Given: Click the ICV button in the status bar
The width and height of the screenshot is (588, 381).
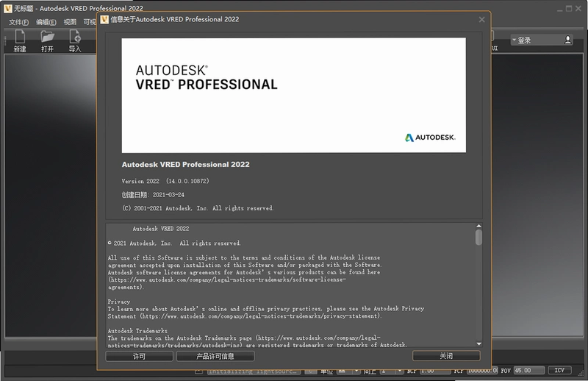Looking at the screenshot, I should pos(559,371).
